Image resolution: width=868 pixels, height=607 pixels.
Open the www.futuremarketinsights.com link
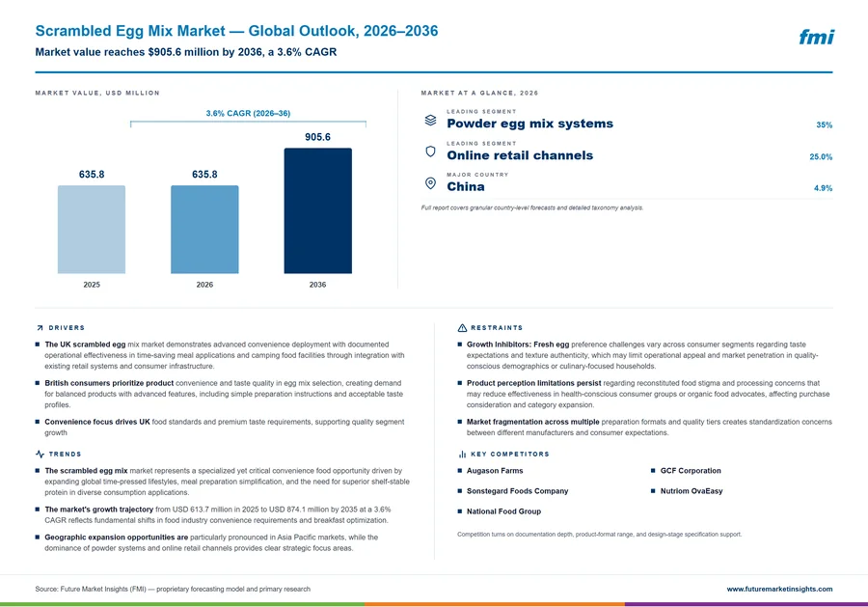point(779,589)
